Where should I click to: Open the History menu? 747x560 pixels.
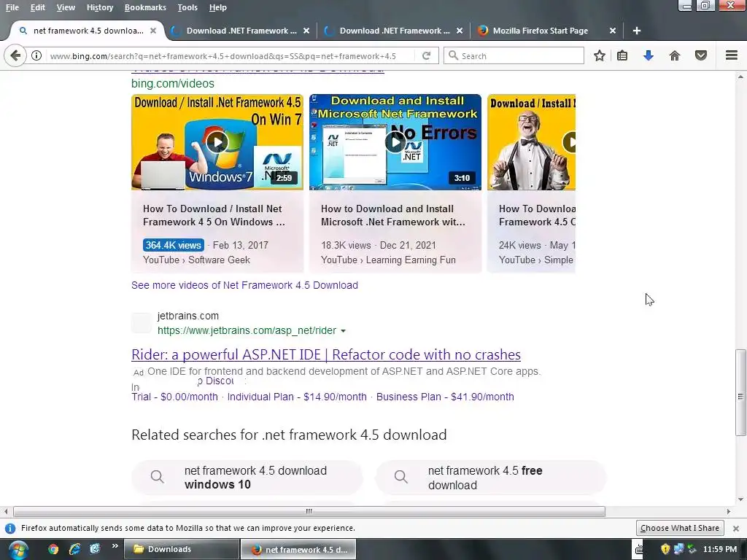pos(100,7)
